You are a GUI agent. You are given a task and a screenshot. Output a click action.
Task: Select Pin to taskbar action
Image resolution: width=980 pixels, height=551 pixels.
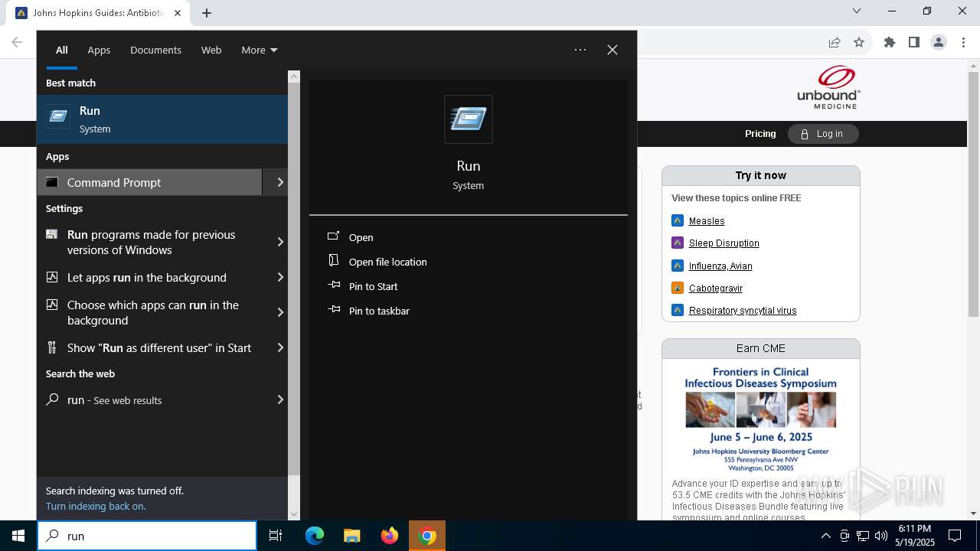[379, 311]
